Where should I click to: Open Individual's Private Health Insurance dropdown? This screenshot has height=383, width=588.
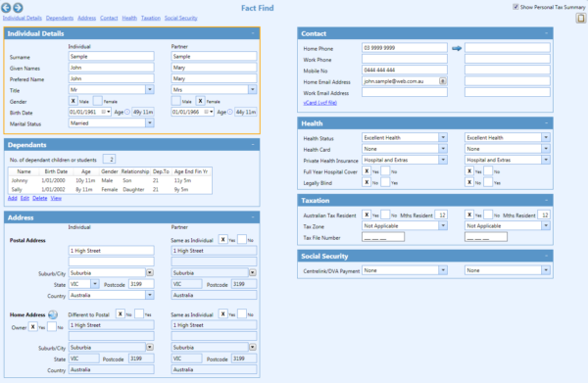[443, 160]
